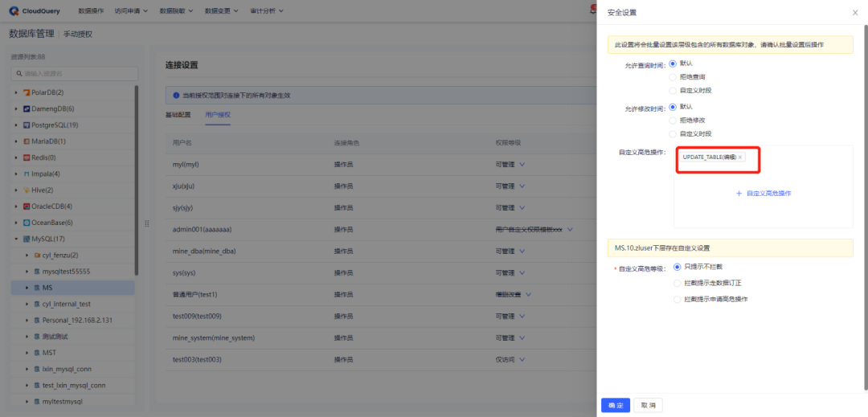Screen dimensions: 868x417
Task: Click the OceanBase database type icon
Action: point(26,223)
